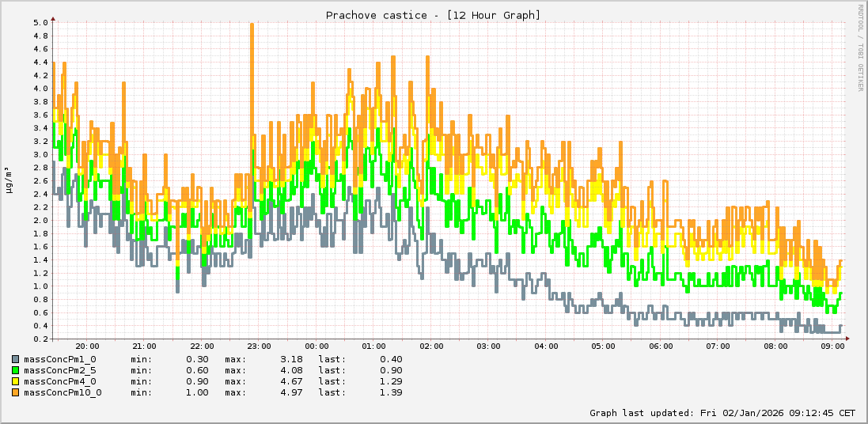Viewport: 868px width, 424px height.
Task: Click the µg/m³ y-axis unit label
Action: pyautogui.click(x=8, y=180)
